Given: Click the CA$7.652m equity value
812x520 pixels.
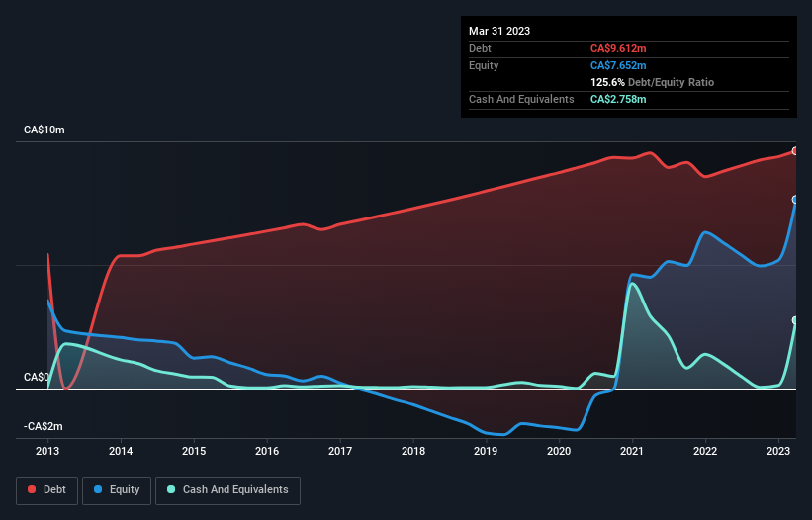Looking at the screenshot, I should coord(618,65).
